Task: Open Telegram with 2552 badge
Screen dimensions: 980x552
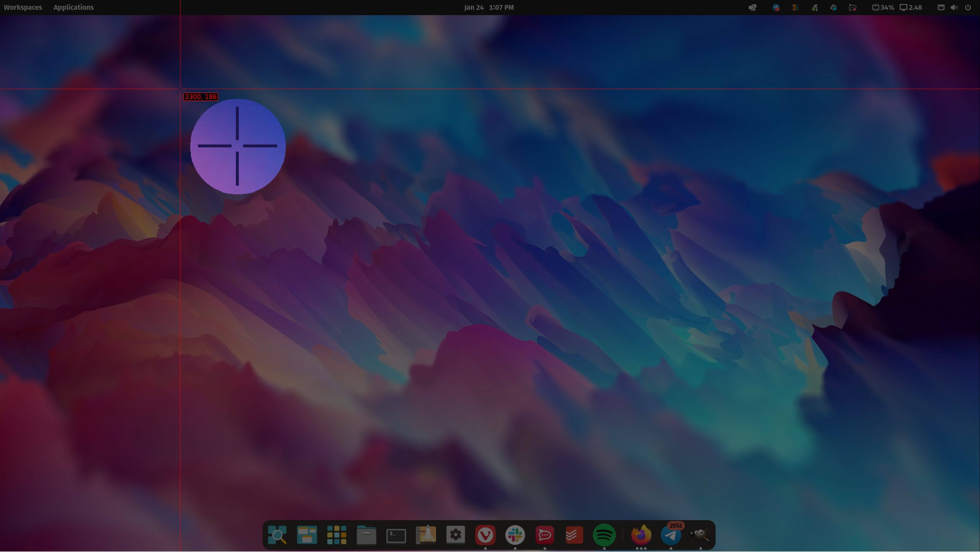Action: 671,536
